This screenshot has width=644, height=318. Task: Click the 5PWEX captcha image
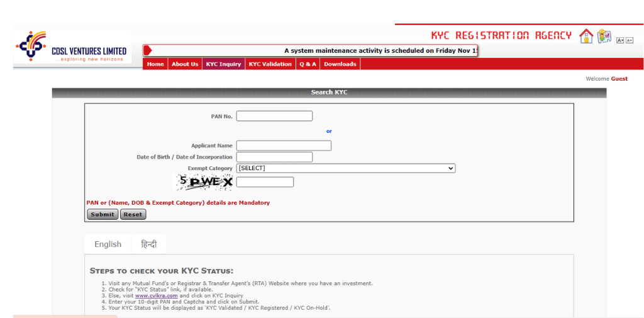click(203, 182)
